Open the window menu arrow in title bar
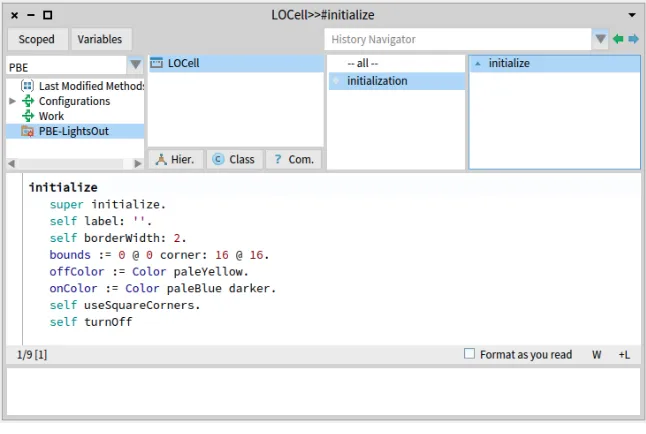The image size is (646, 434). click(632, 15)
